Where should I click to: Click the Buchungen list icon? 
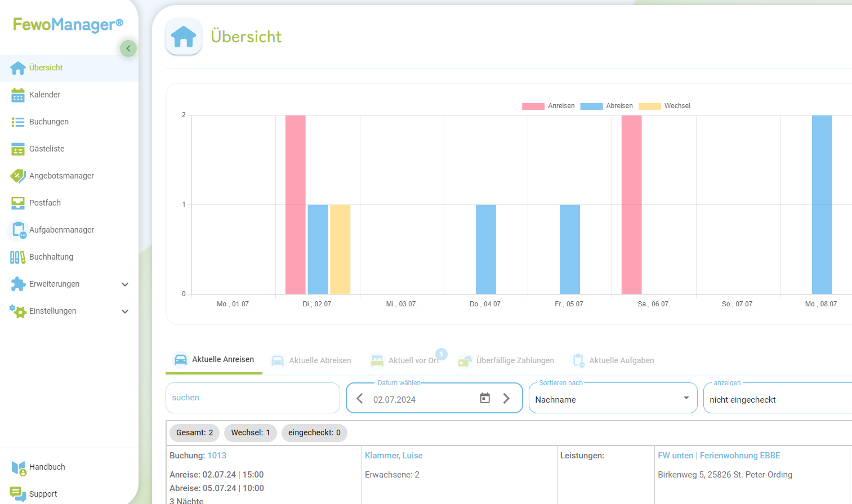click(18, 122)
